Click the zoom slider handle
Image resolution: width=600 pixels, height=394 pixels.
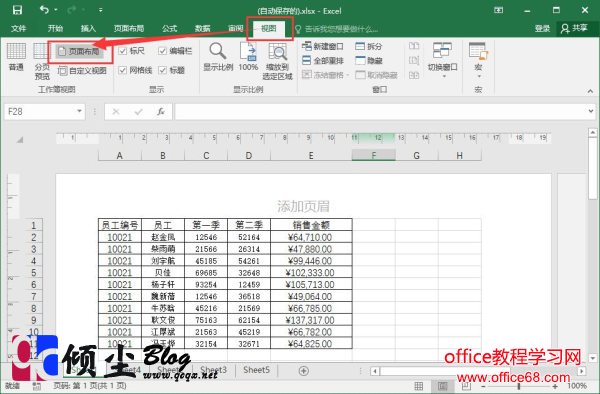click(519, 386)
